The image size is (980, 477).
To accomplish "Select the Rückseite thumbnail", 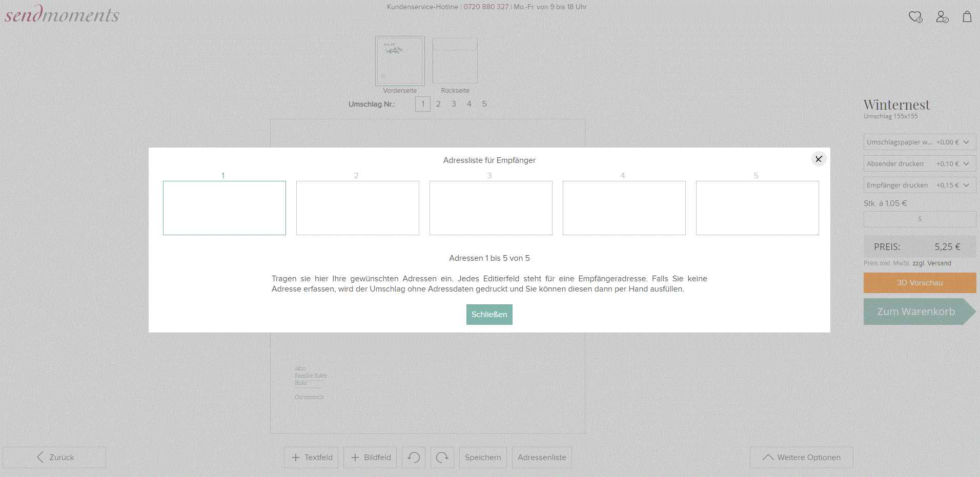I will [x=455, y=61].
